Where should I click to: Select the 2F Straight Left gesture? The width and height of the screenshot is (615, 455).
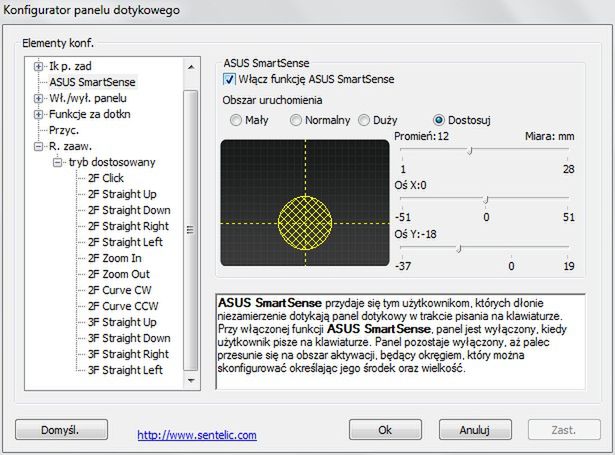click(125, 242)
